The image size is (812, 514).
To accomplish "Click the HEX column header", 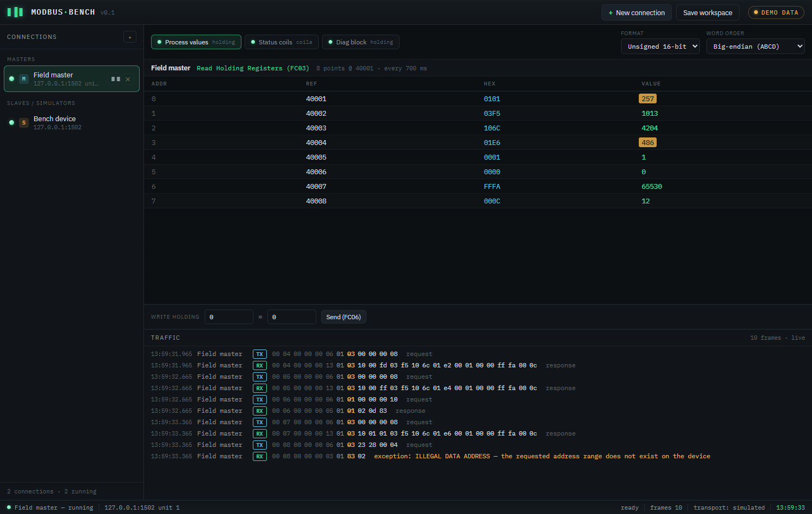I will point(489,84).
